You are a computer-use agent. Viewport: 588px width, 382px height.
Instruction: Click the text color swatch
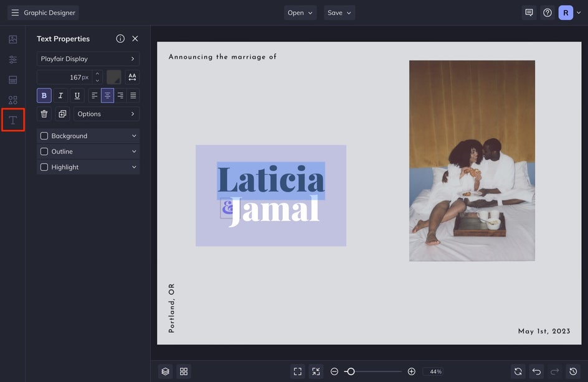113,77
